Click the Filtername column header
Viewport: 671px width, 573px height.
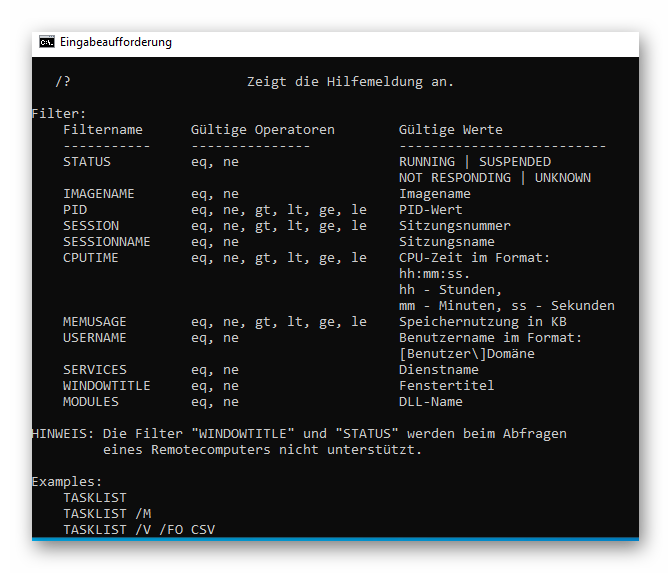click(103, 130)
